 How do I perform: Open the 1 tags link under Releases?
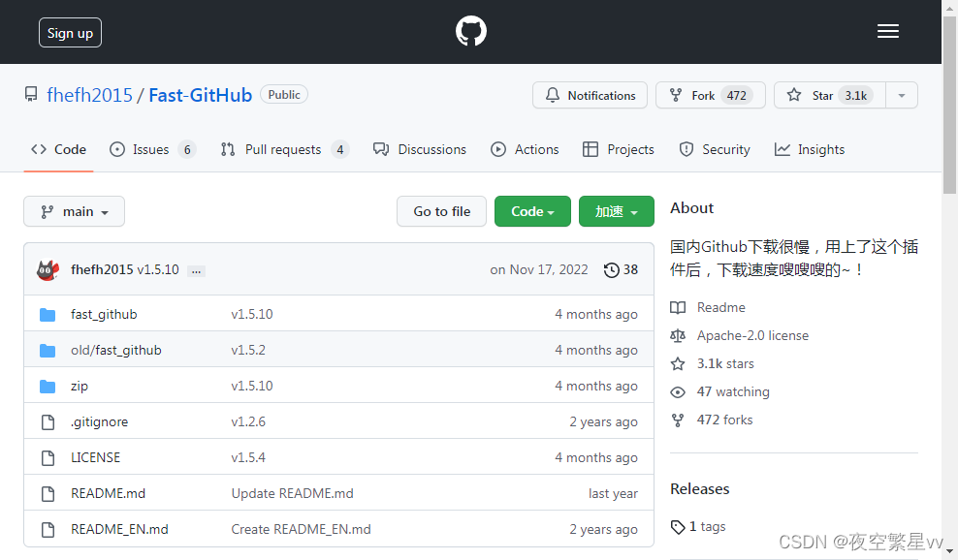point(708,526)
